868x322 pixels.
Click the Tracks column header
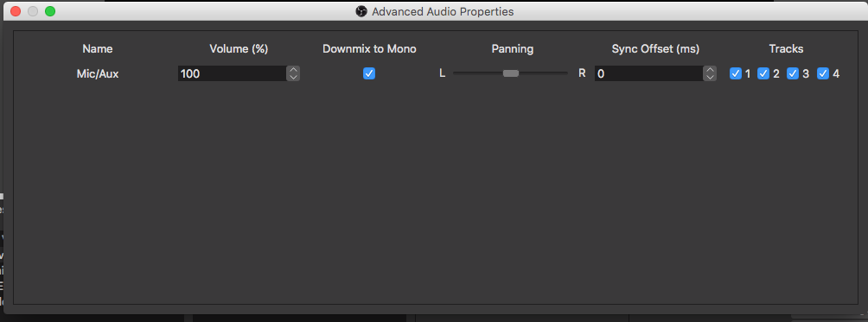786,48
